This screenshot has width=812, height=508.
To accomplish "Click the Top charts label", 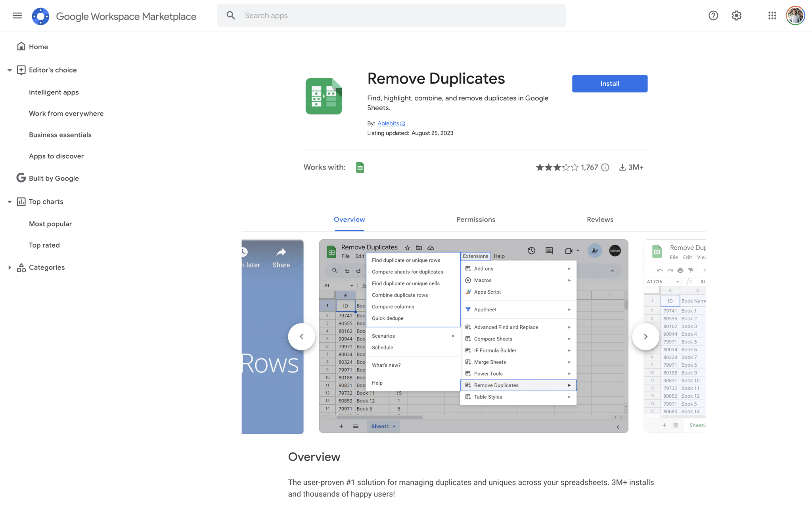I will pos(46,202).
